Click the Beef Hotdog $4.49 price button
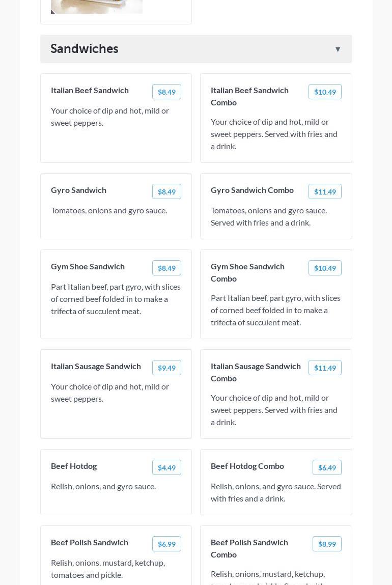This screenshot has height=585, width=392. (x=166, y=468)
